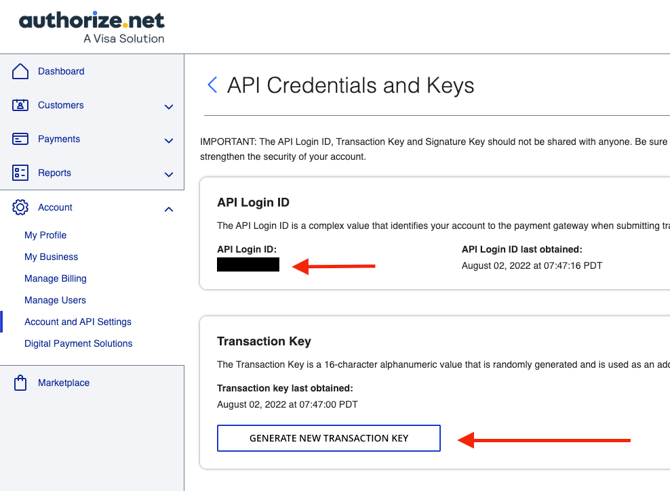670x491 pixels.
Task: Go back using the blue chevron arrow
Action: tap(212, 85)
